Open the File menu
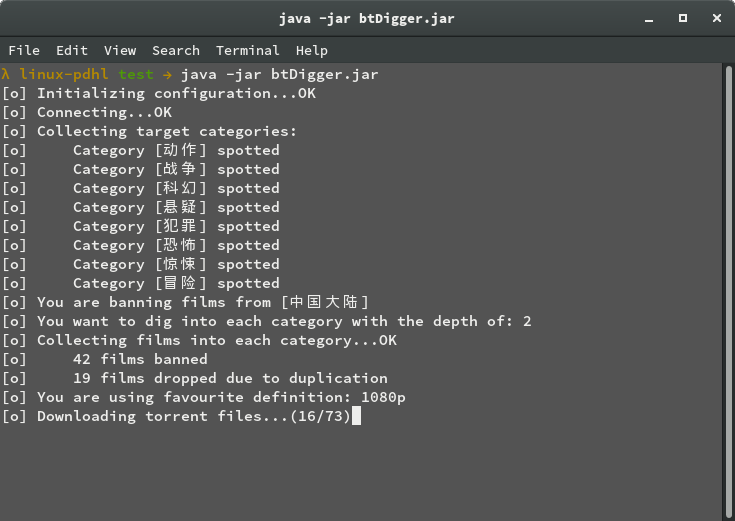Viewport: 735px width, 521px height. click(x=24, y=50)
